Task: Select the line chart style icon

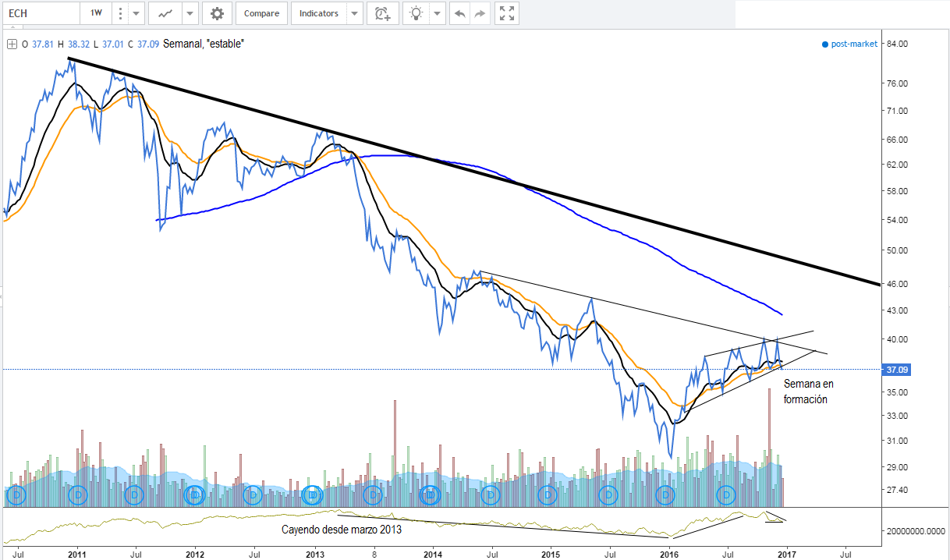Action: coord(165,13)
